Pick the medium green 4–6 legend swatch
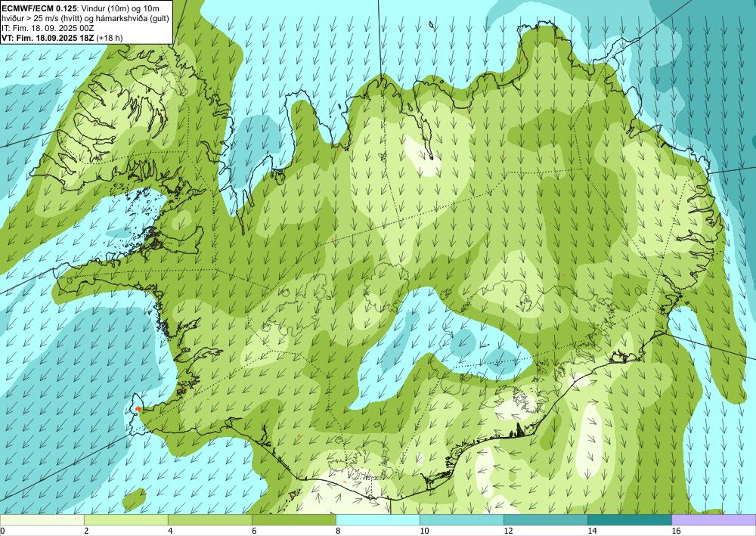Screen dimensions: 756x536 click(209, 520)
